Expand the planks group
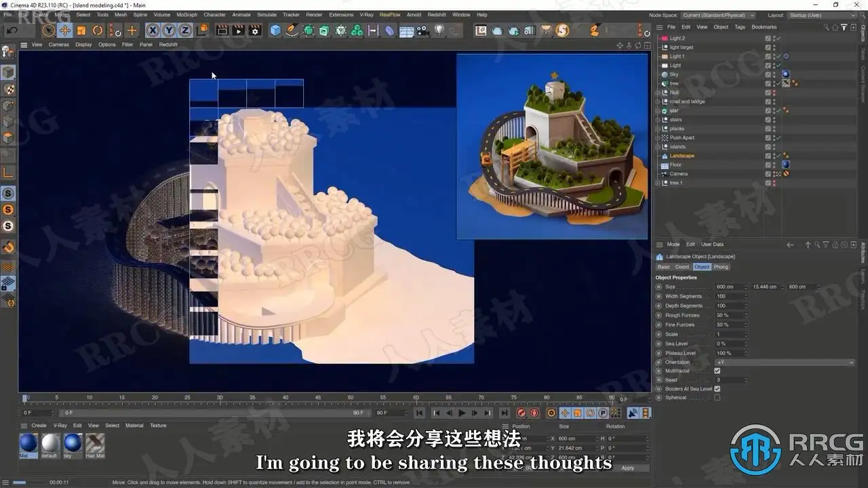This screenshot has width=868, height=488. [658, 129]
